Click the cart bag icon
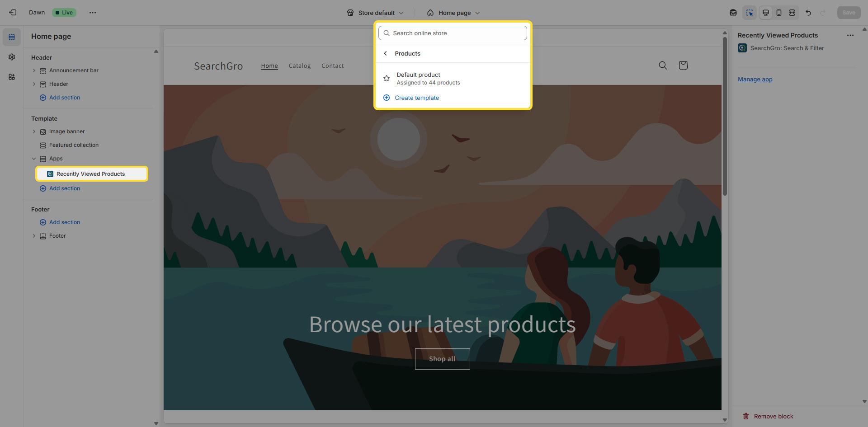The height and width of the screenshot is (427, 868). [x=683, y=66]
